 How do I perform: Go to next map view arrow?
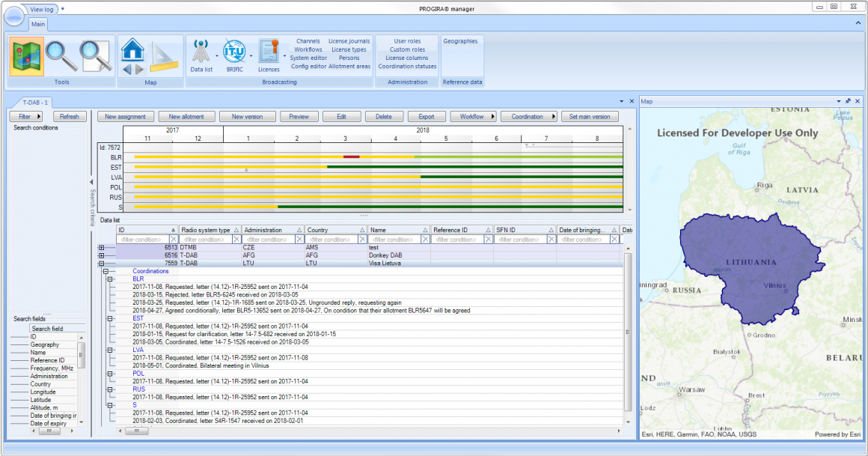coord(139,70)
